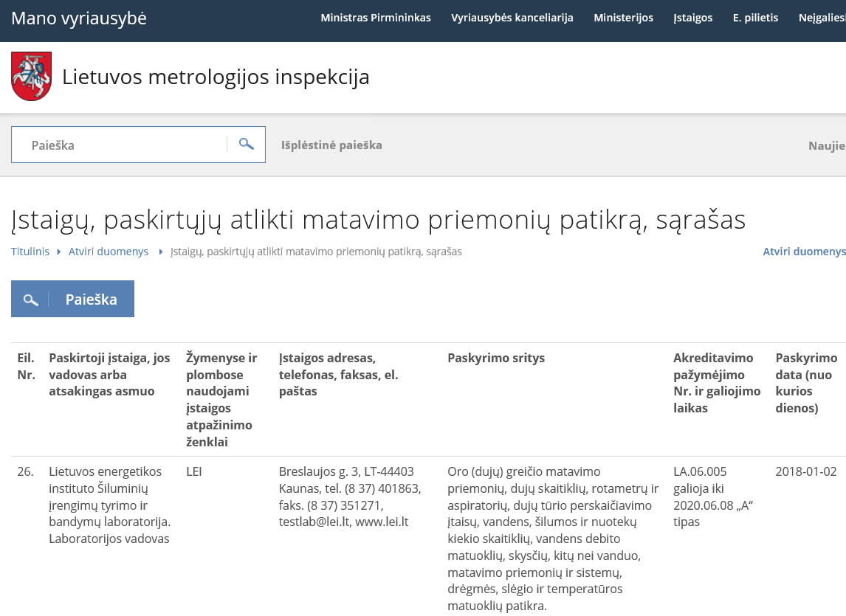Image resolution: width=846 pixels, height=616 pixels.
Task: Click Lietuvos metrologijos inspekcija heading
Action: click(x=216, y=77)
